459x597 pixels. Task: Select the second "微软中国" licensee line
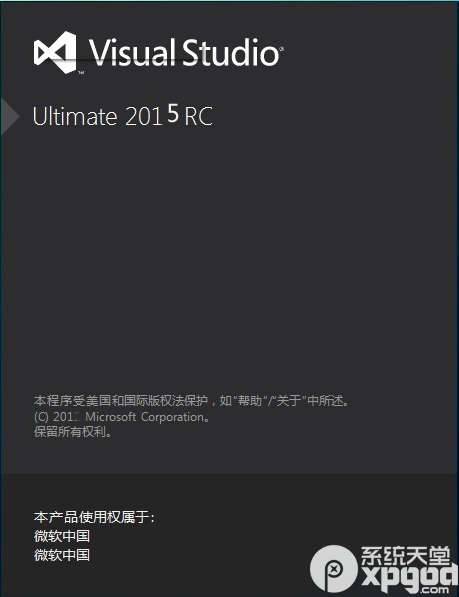click(62, 555)
